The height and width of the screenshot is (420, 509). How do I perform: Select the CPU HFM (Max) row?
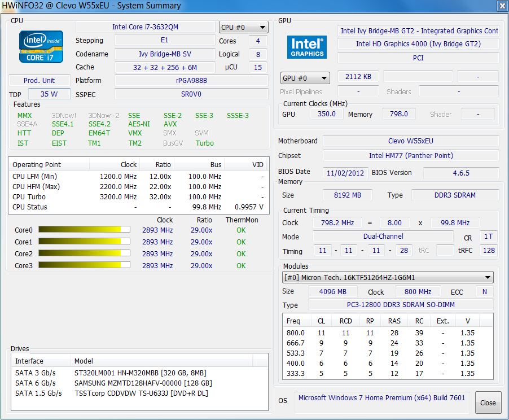(138, 186)
